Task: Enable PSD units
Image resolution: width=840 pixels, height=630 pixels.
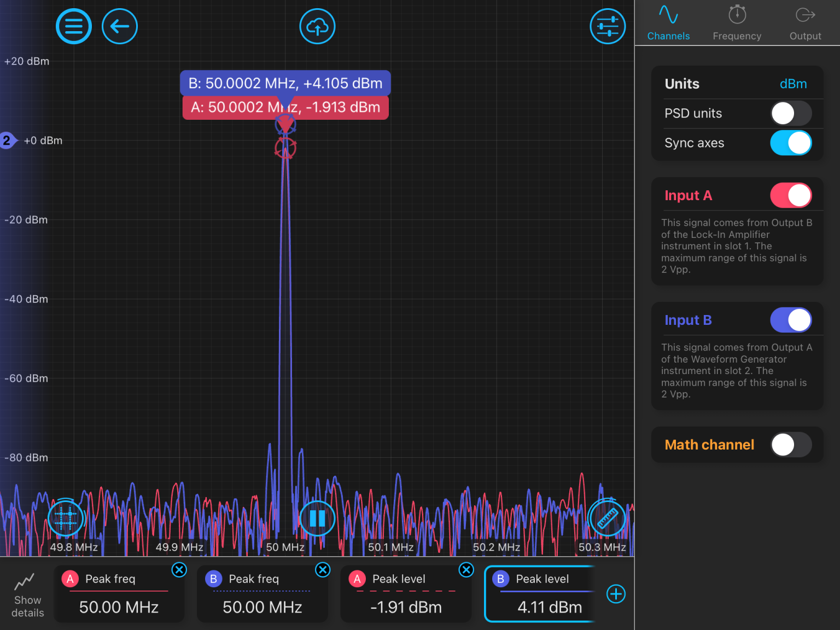Action: pyautogui.click(x=791, y=113)
